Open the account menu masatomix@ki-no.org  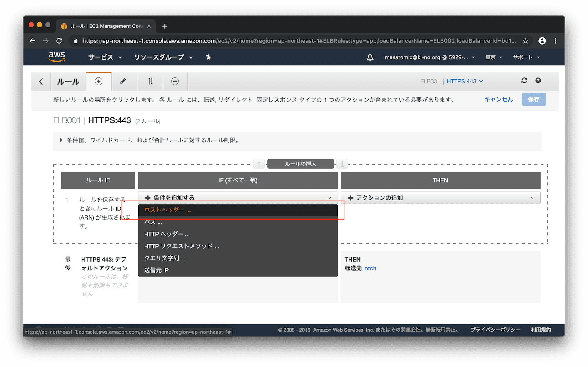[x=430, y=57]
